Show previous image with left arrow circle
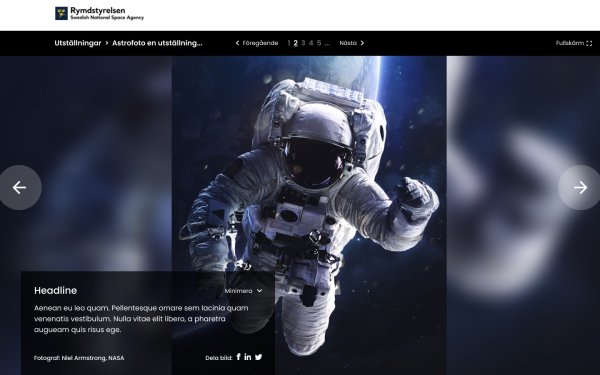 click(x=20, y=188)
